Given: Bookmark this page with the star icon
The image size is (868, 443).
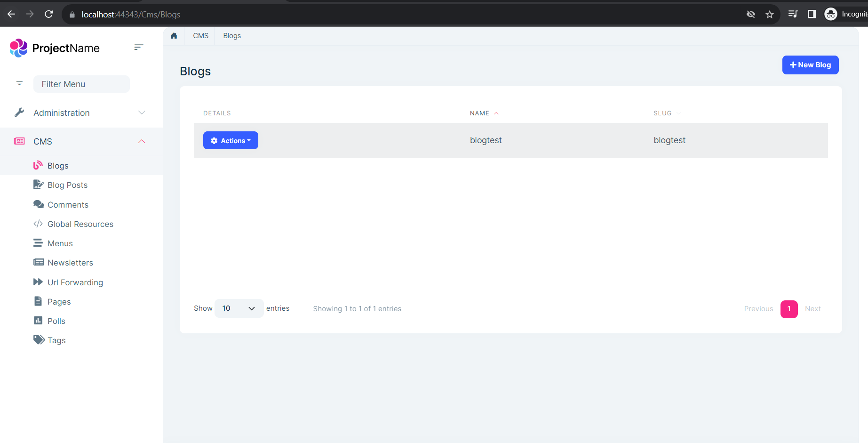Looking at the screenshot, I should coord(770,14).
